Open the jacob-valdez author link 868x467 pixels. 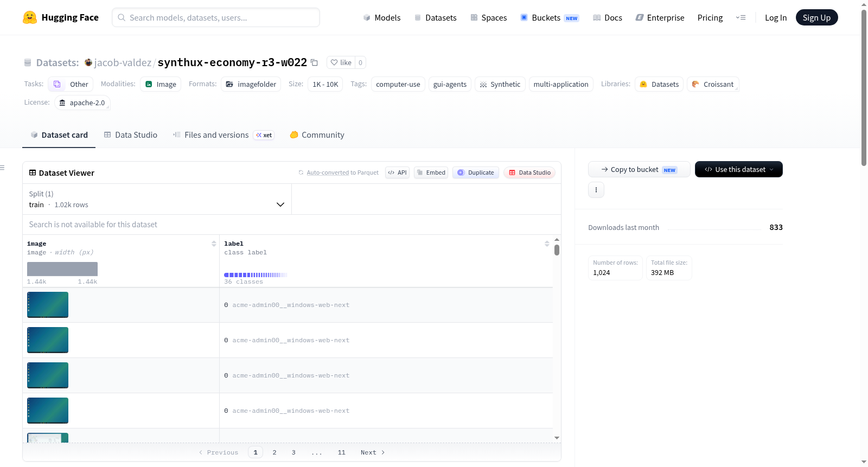tap(123, 62)
